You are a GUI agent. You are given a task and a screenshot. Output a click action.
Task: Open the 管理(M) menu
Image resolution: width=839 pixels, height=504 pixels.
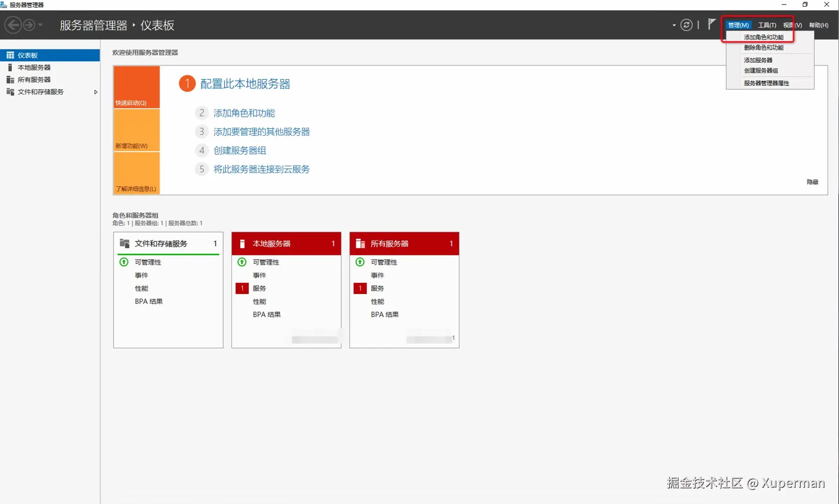coord(738,25)
